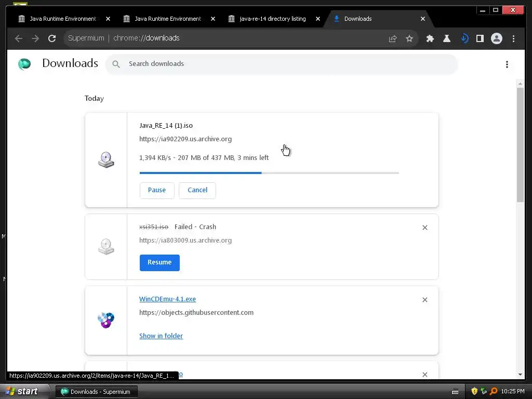Click the scroll up arrow
The width and height of the screenshot is (532, 399).
tap(520, 84)
